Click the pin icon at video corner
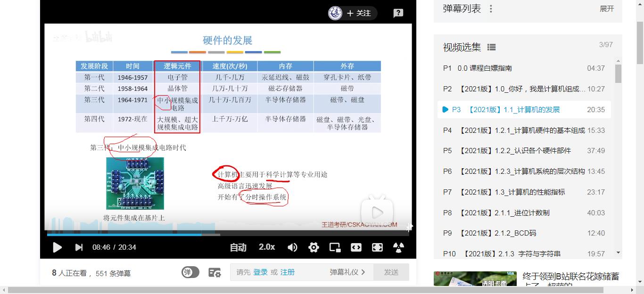644x294 pixels. 409,228
